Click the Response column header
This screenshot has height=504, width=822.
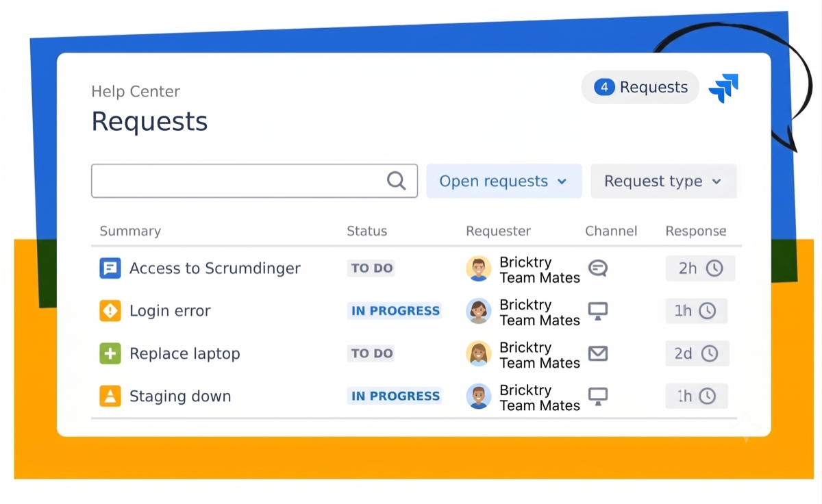[696, 231]
